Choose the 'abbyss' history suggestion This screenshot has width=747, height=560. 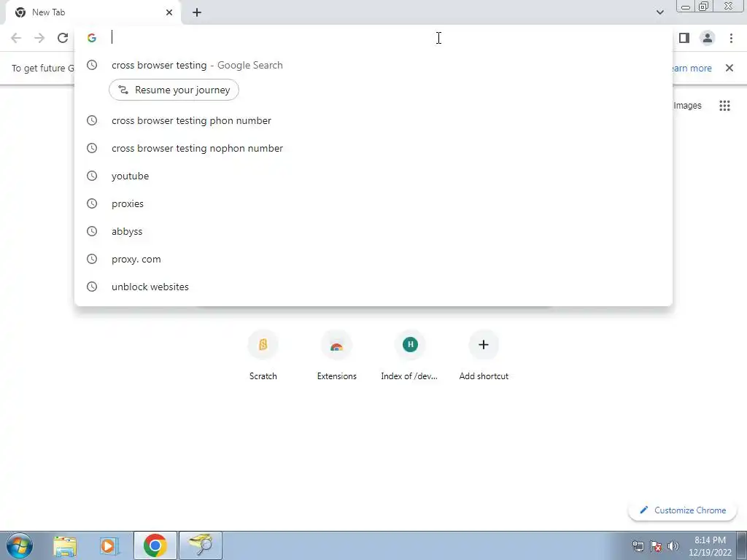[373, 231]
